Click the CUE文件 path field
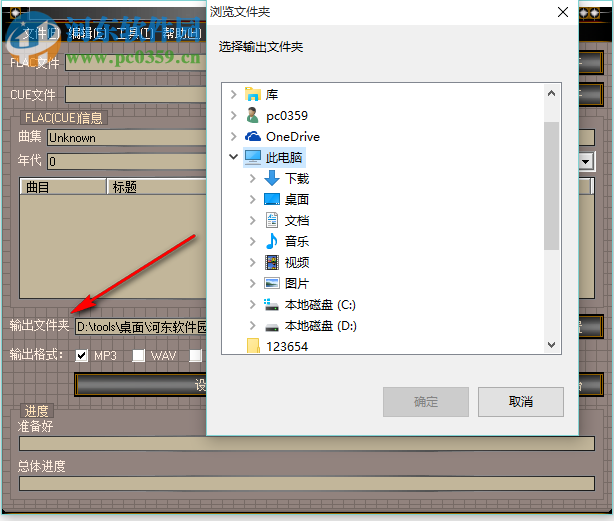 click(x=136, y=94)
